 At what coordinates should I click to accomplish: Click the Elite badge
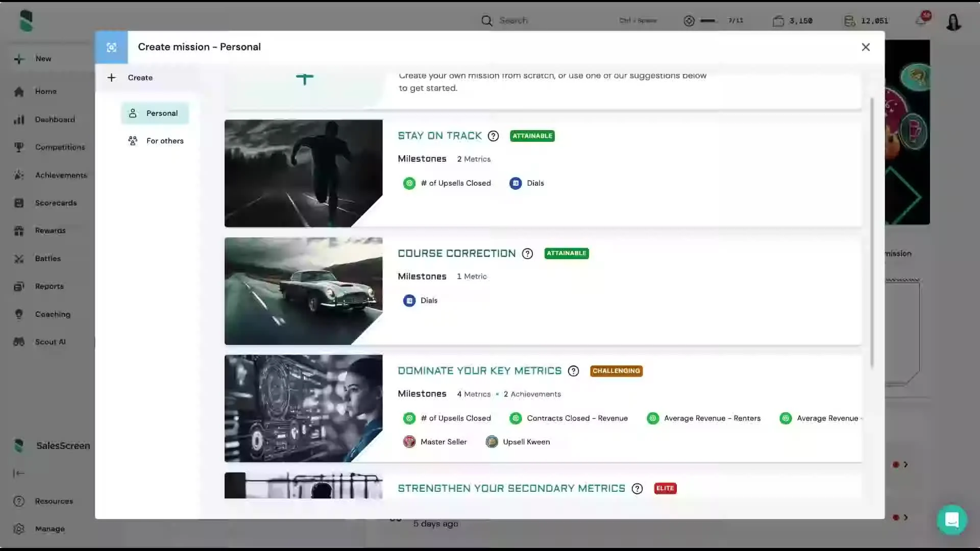pos(665,488)
